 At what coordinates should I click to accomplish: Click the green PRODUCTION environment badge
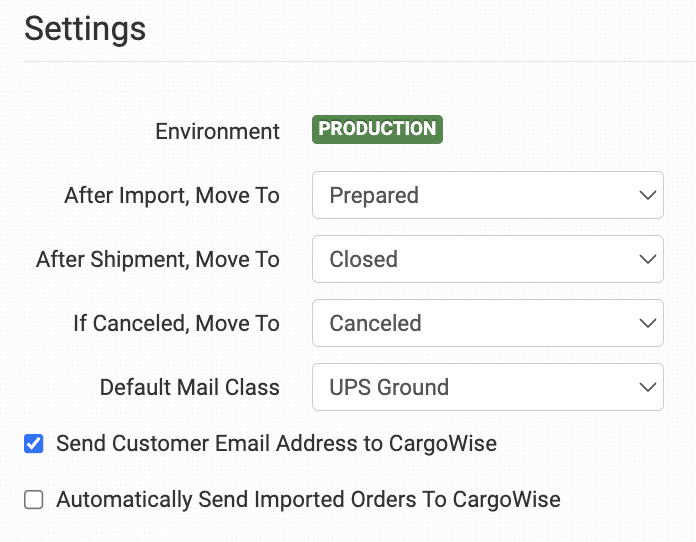click(377, 129)
